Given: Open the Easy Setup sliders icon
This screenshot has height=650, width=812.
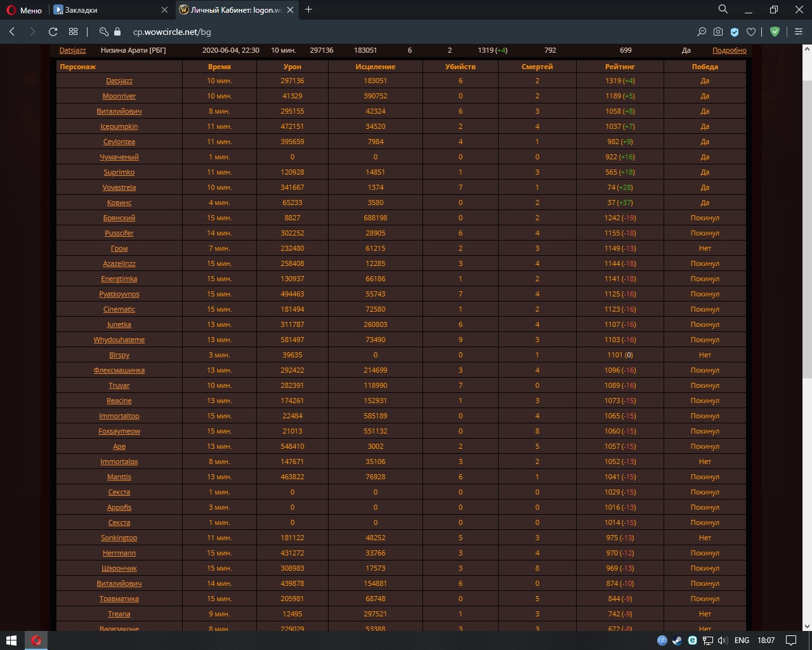Looking at the screenshot, I should [799, 32].
